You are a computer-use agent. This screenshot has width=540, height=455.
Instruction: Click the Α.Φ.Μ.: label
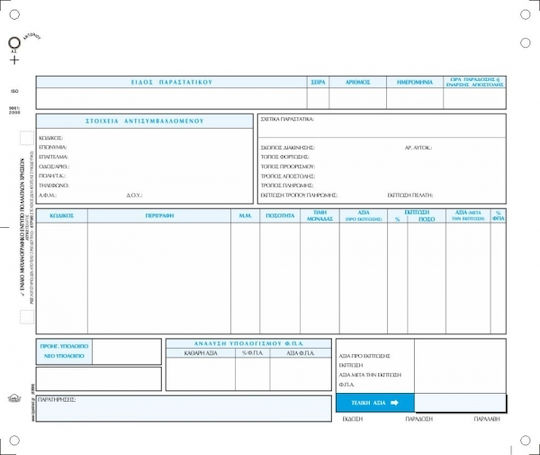pyautogui.click(x=47, y=195)
